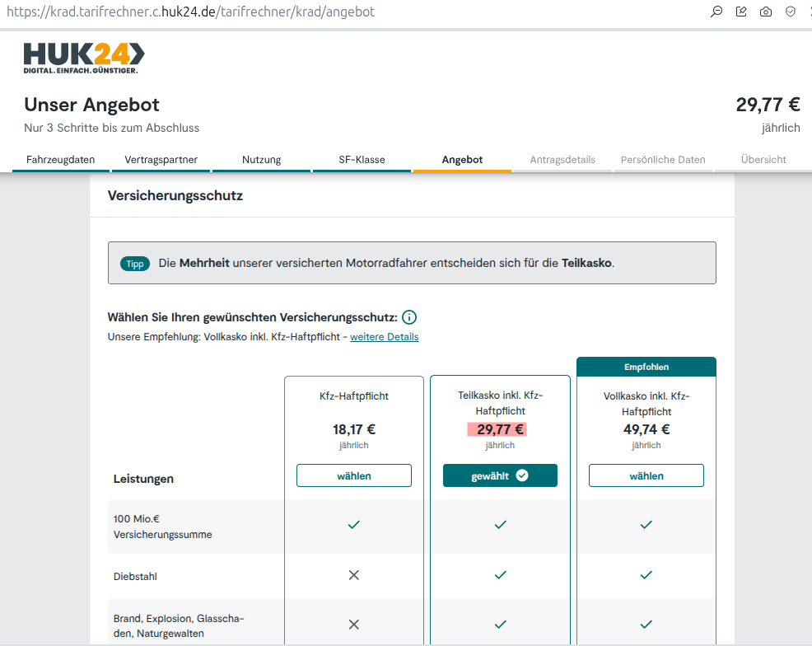Viewport: 812px width, 646px height.
Task: Click the camera screenshot icon
Action: 766,12
